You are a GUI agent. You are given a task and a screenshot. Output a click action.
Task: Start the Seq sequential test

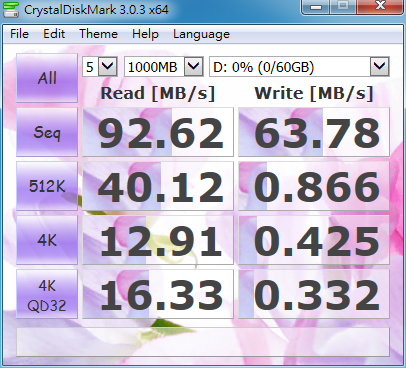47,132
